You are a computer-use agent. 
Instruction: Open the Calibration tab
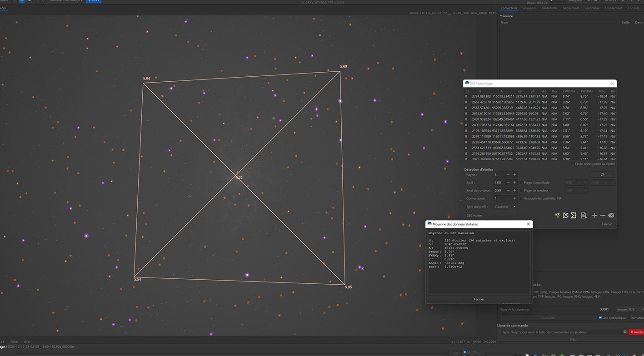[549, 8]
